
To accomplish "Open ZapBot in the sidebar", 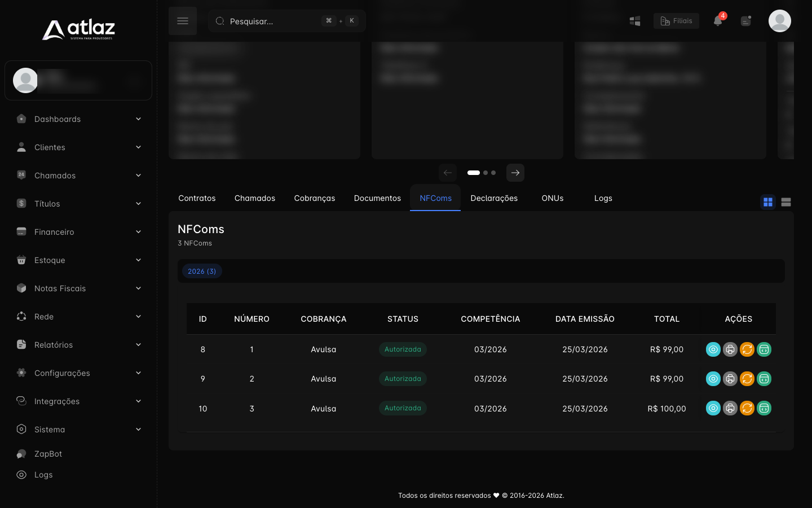I will [x=78, y=454].
